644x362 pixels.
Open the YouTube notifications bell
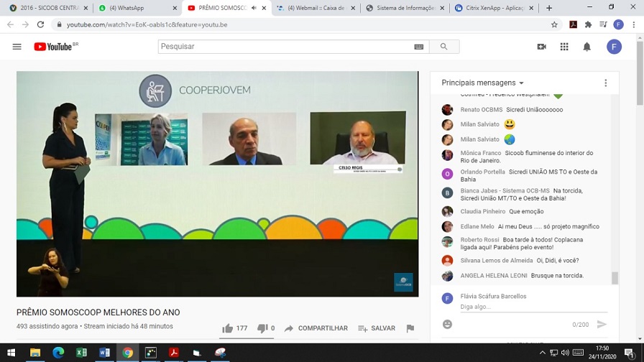[x=586, y=47]
